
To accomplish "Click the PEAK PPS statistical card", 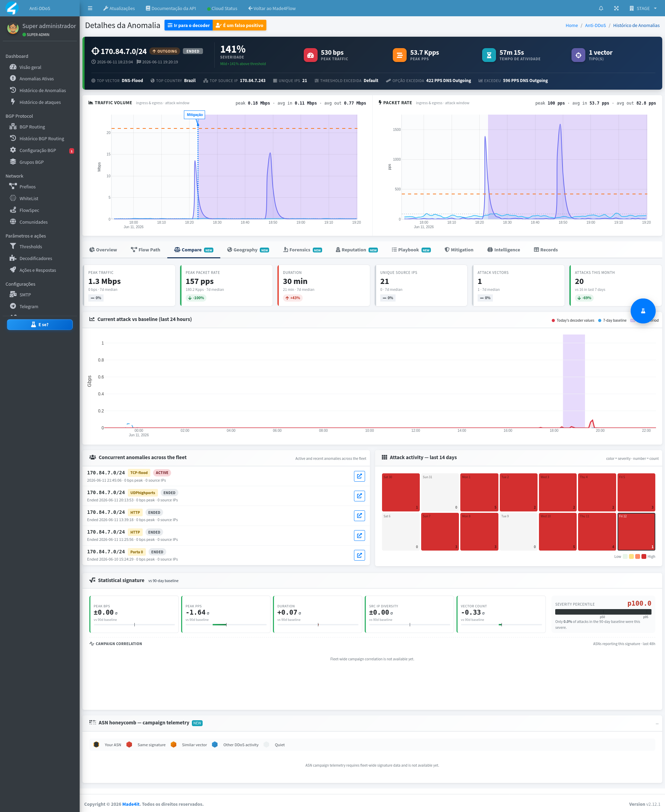I will coord(225,614).
